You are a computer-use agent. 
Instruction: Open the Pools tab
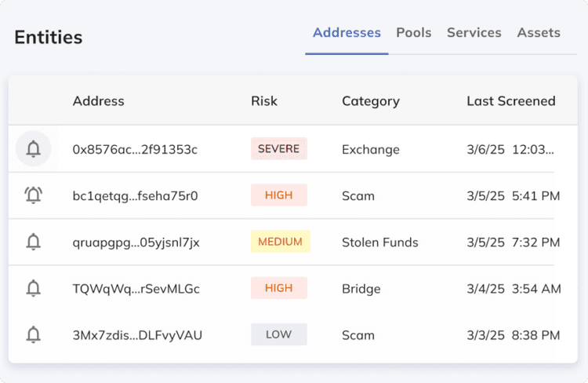coord(414,33)
